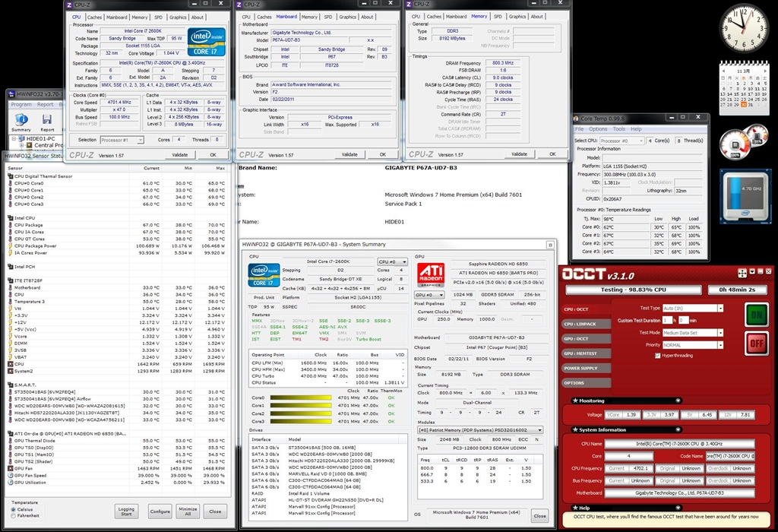Viewport: 778px width, 532px height.
Task: Click the fan icon next to System2
Action: (11, 371)
